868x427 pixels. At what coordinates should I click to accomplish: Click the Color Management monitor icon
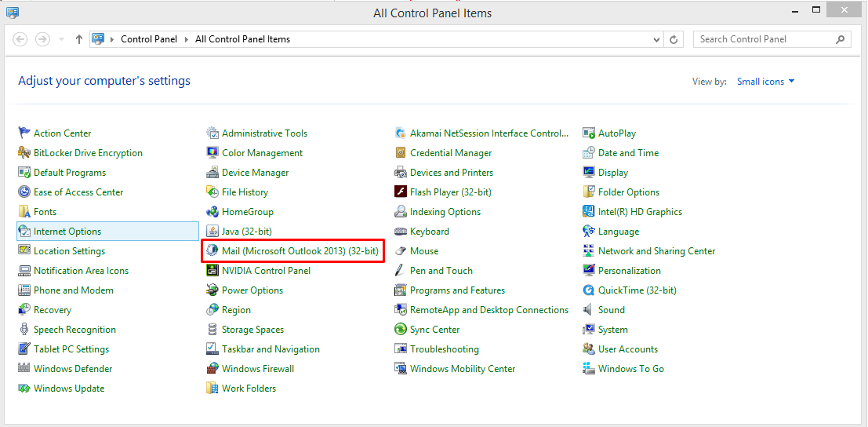212,153
